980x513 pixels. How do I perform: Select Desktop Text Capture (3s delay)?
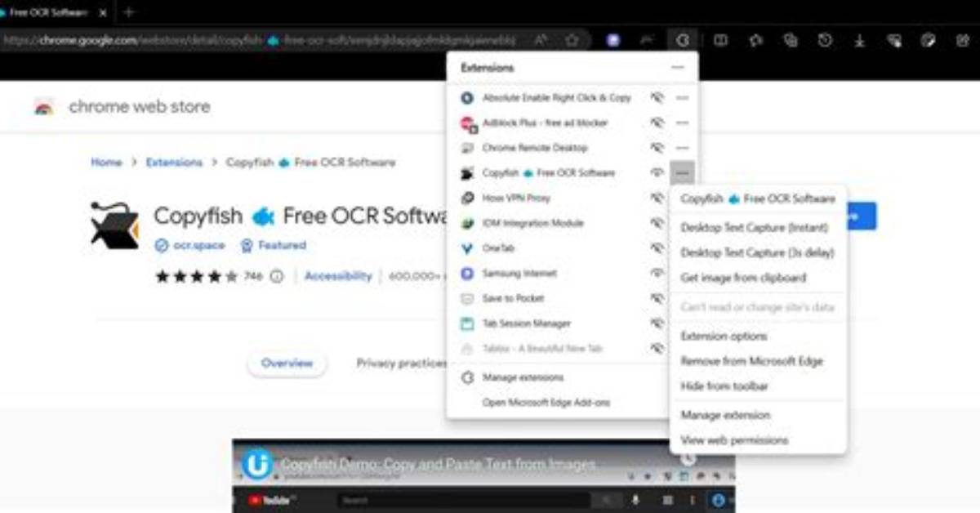click(757, 253)
